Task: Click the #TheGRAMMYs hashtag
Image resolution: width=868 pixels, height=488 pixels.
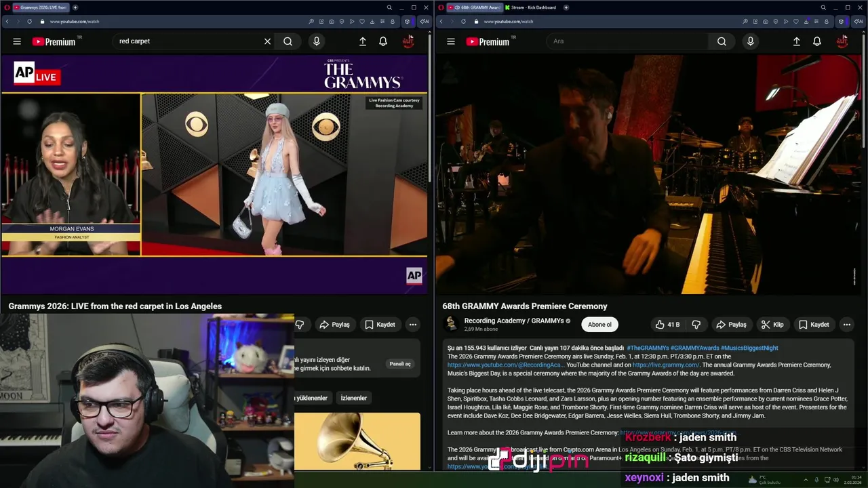Action: (648, 348)
